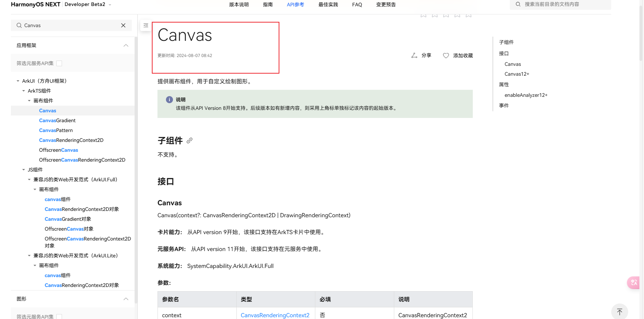Open the 最佳实践 top menu item
The image size is (644, 319).
coord(328,5)
